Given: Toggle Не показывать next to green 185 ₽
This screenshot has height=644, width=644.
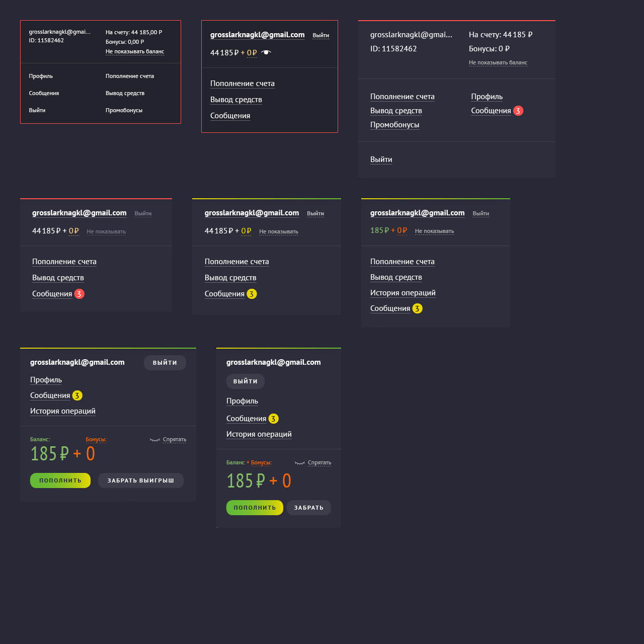Looking at the screenshot, I should (x=434, y=231).
